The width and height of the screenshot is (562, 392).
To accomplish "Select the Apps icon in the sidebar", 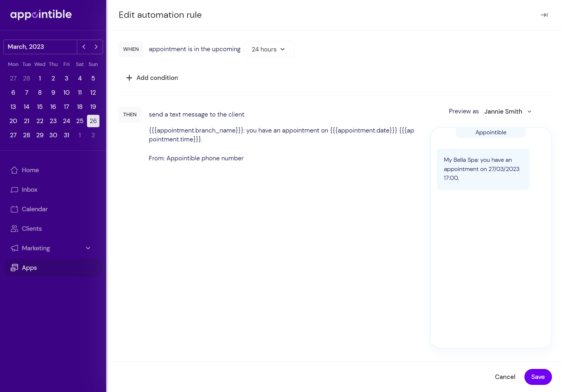I will point(14,267).
